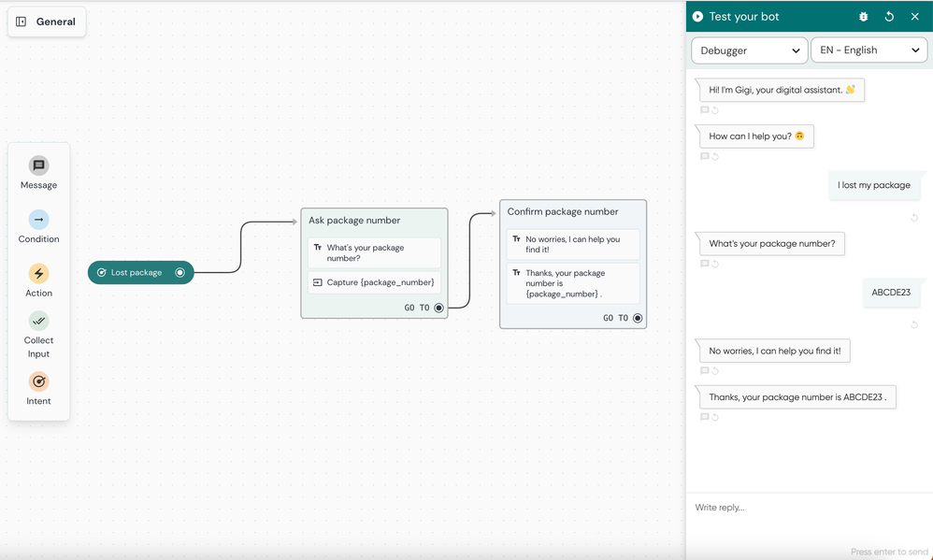Click the play icon beside Test your bot
Image resolution: width=933 pixels, height=560 pixels.
(698, 17)
